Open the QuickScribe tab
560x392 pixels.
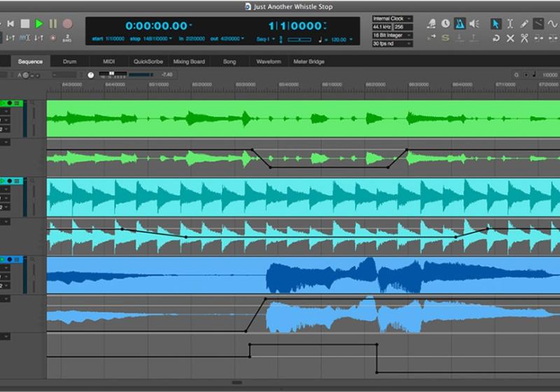148,62
